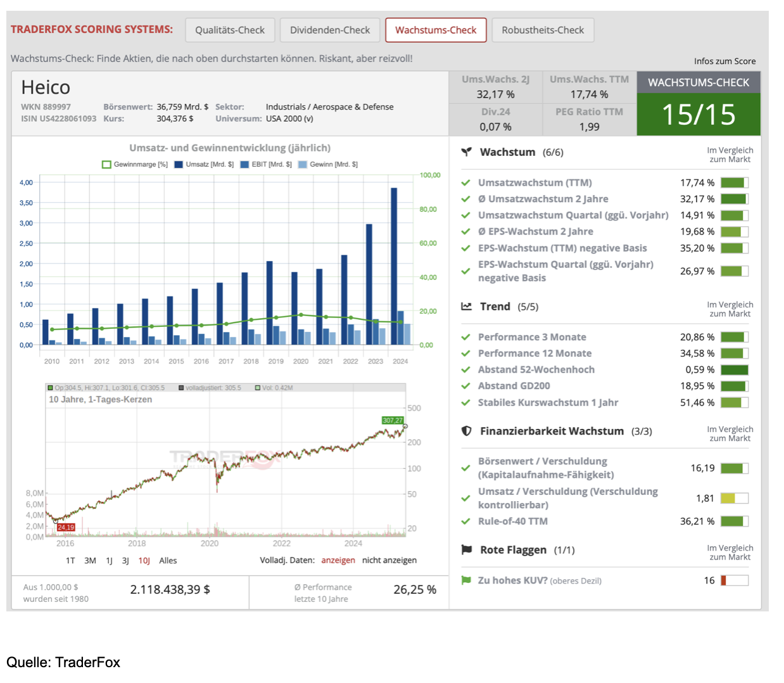This screenshot has width=784, height=683.
Task: Open the Qualitäts-Check tab
Action: coord(230,30)
